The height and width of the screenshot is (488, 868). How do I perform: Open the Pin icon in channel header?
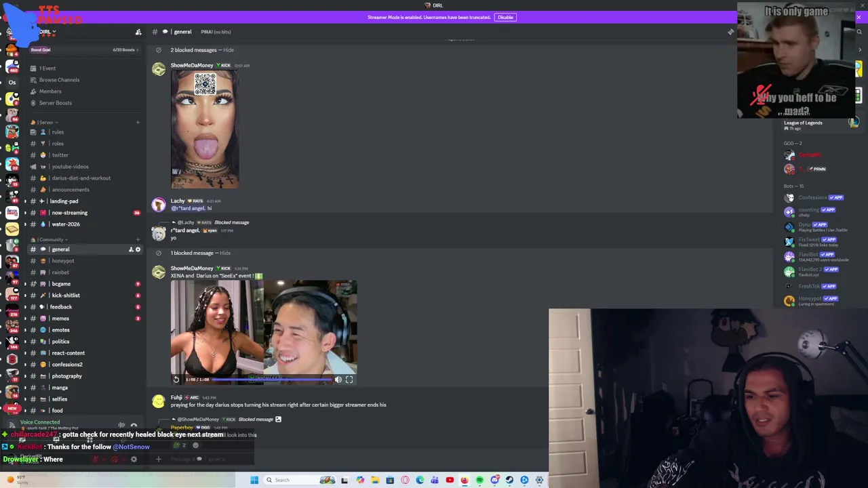pyautogui.click(x=730, y=32)
